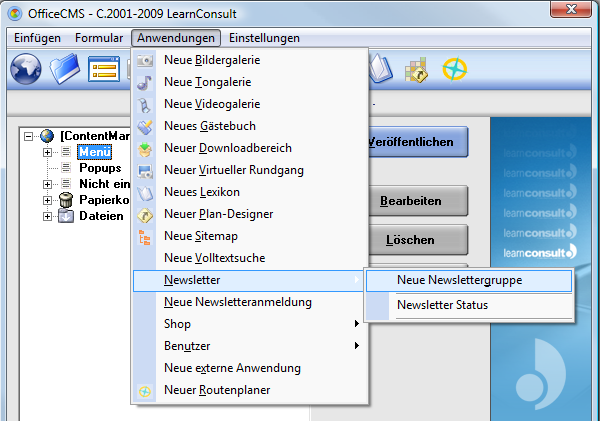Click the OfficeCMS application icon in the title bar
600x421 pixels.
(x=15, y=14)
